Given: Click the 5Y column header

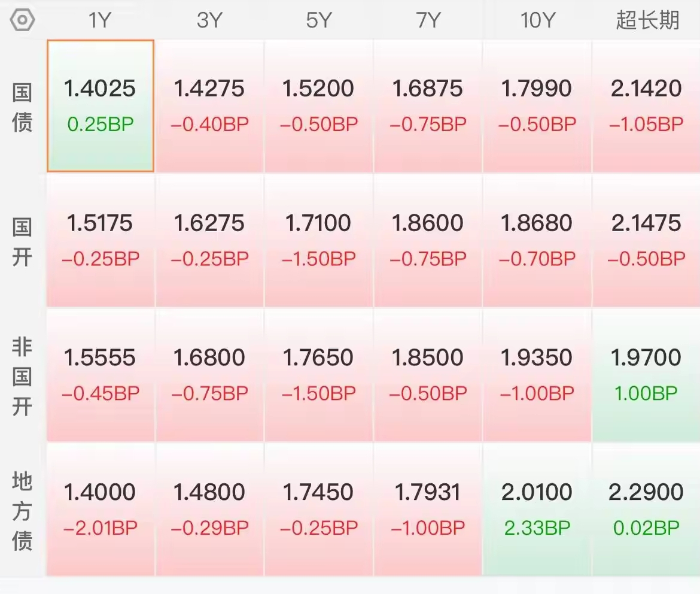Looking at the screenshot, I should click(x=319, y=20).
